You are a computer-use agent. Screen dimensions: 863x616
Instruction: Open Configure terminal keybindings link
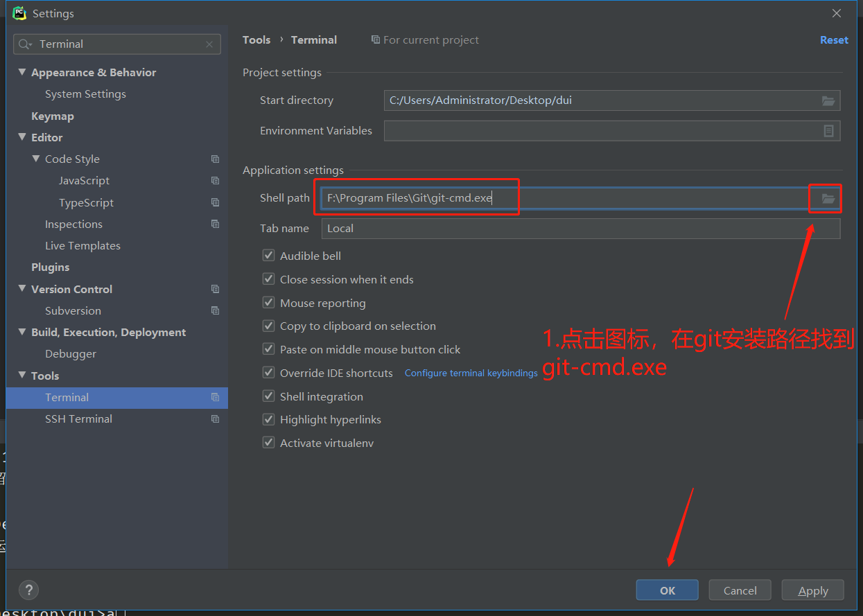(471, 373)
